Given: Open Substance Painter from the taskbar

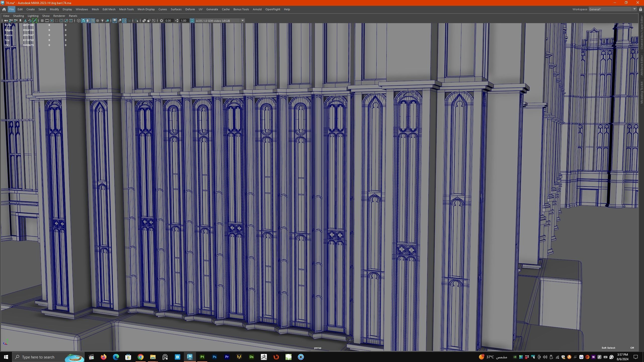Looking at the screenshot, I should [202, 357].
